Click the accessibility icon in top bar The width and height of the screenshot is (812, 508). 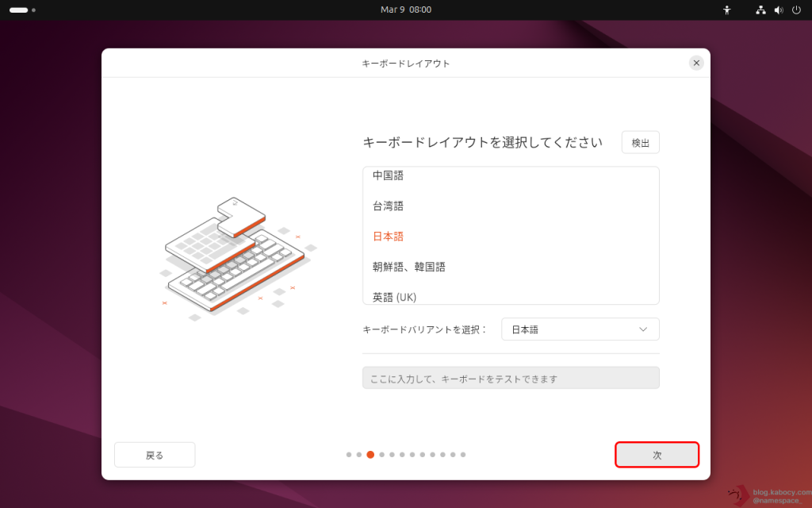pos(726,10)
